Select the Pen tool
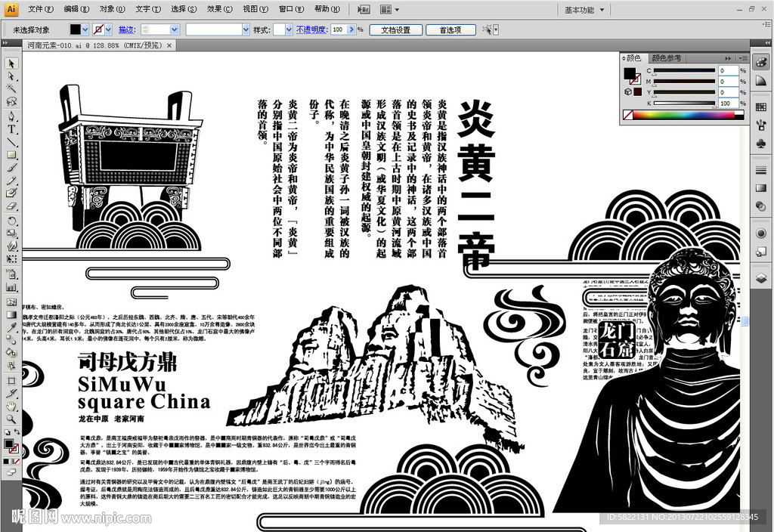This screenshot has width=774, height=532. tap(11, 116)
